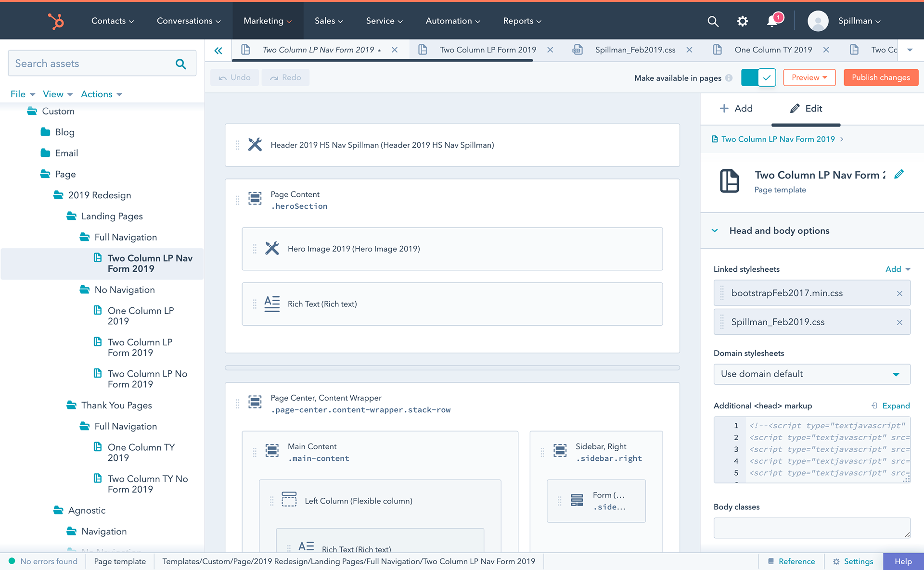Click the user avatar picture
The image size is (924, 570).
[818, 21]
